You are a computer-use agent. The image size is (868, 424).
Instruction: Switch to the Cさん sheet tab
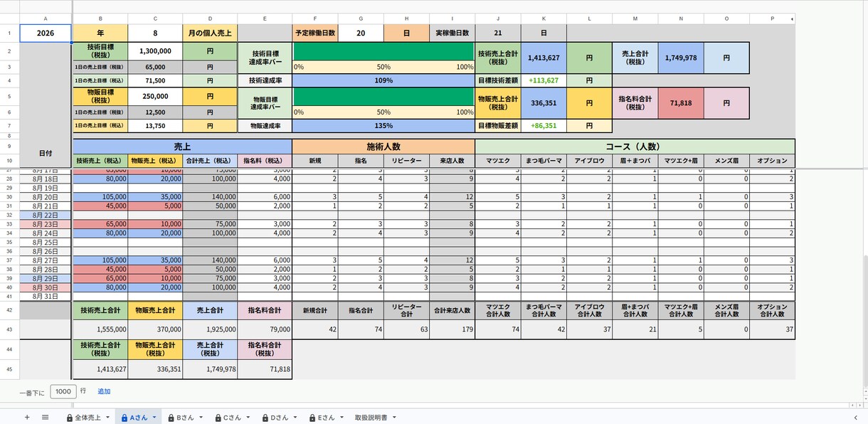click(232, 418)
